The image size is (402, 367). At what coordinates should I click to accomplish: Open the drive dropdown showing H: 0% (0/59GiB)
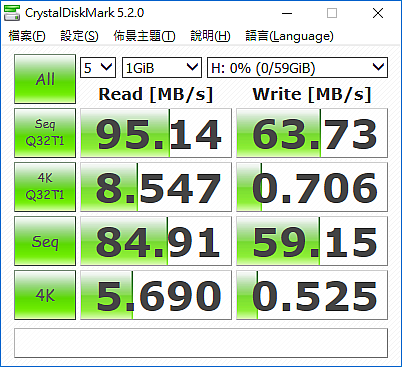point(297,68)
